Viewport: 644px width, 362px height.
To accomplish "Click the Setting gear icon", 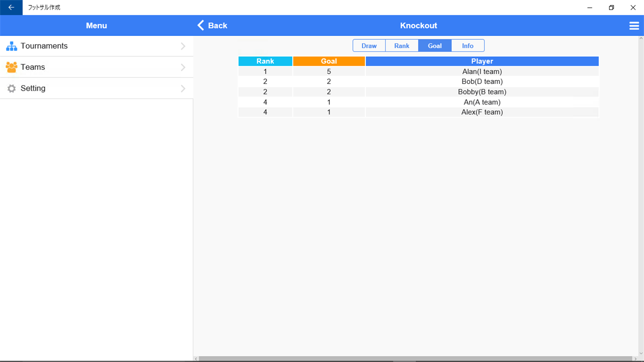I will tap(12, 88).
